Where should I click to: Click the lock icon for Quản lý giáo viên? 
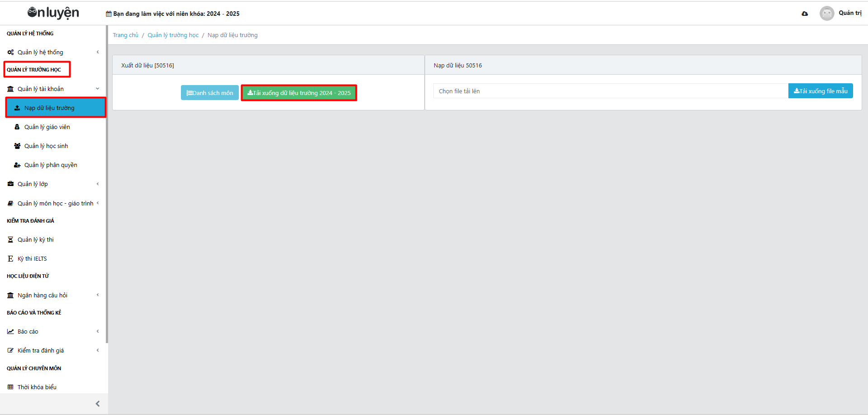(x=17, y=127)
